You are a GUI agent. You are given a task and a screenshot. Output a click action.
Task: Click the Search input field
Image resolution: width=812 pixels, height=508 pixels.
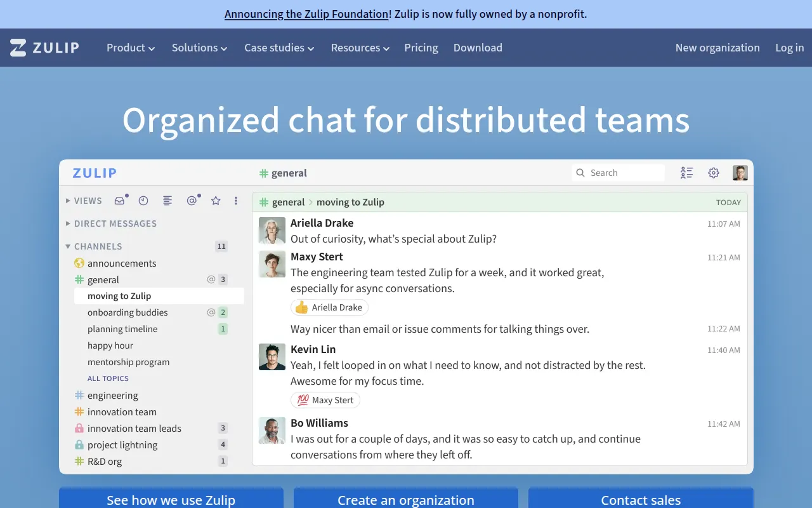(x=618, y=173)
